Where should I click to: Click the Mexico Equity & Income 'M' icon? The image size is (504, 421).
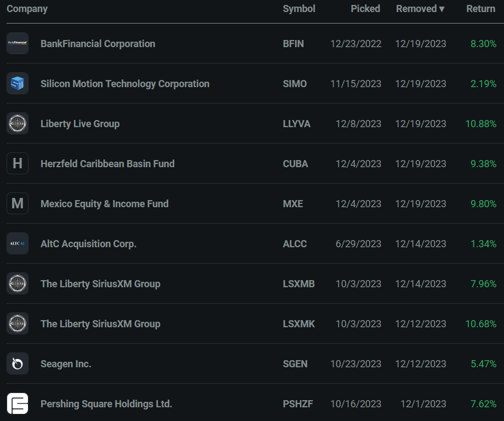[x=18, y=204]
